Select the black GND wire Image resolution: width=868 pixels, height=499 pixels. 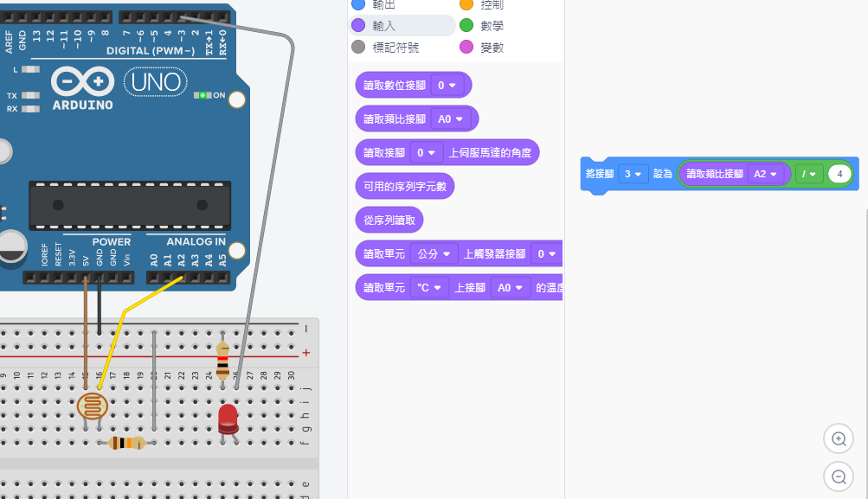click(100, 307)
